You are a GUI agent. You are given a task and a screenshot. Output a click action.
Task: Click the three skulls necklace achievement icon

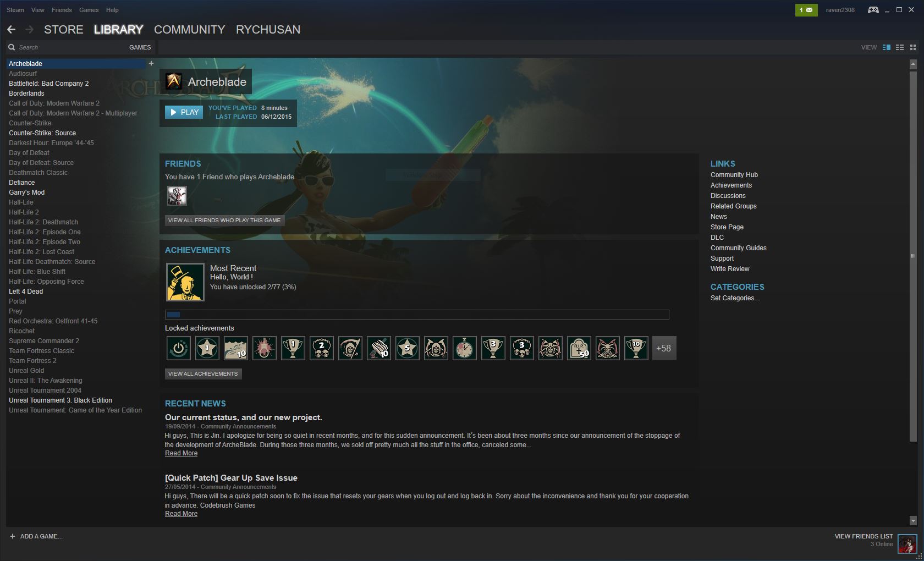(522, 348)
